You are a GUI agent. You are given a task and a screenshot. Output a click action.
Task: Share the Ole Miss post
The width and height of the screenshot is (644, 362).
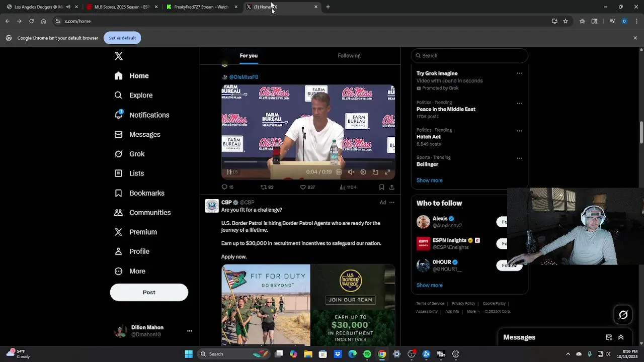click(391, 187)
